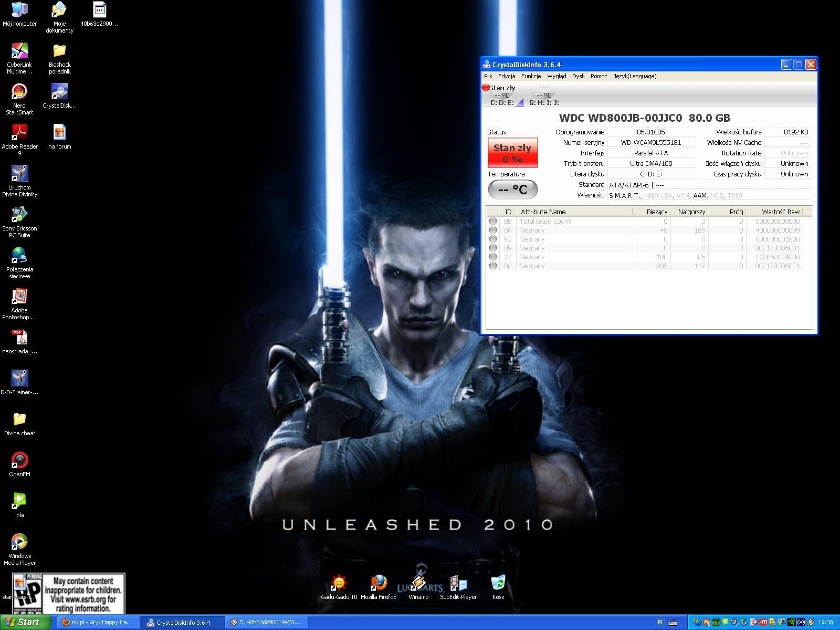
Task: Click the Start button
Action: [x=25, y=622]
